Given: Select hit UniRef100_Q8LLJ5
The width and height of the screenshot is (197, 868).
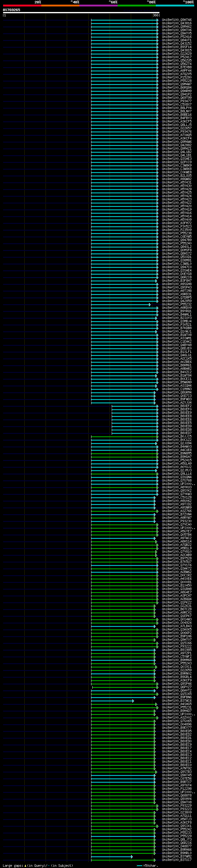Looking at the screenshot, I should pos(177,125).
